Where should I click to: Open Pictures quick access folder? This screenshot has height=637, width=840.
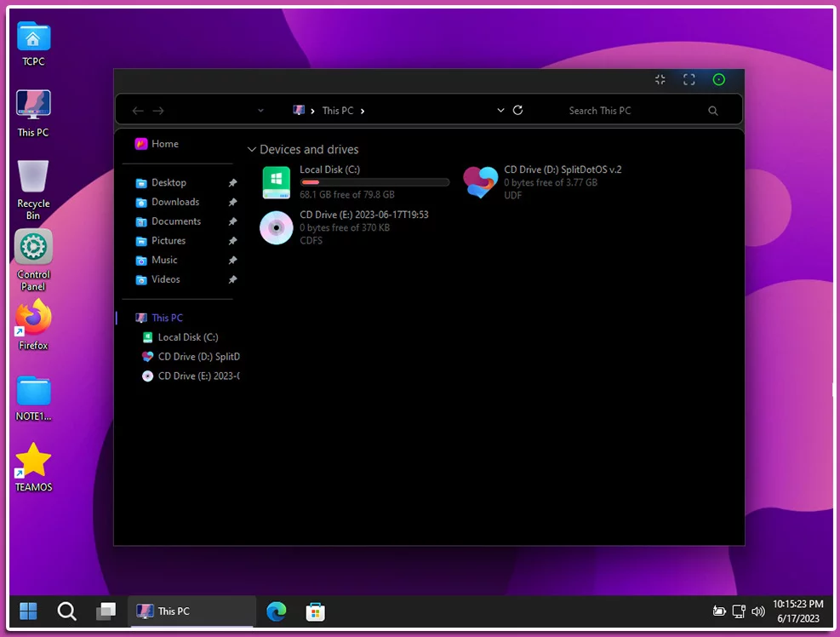click(x=160, y=241)
